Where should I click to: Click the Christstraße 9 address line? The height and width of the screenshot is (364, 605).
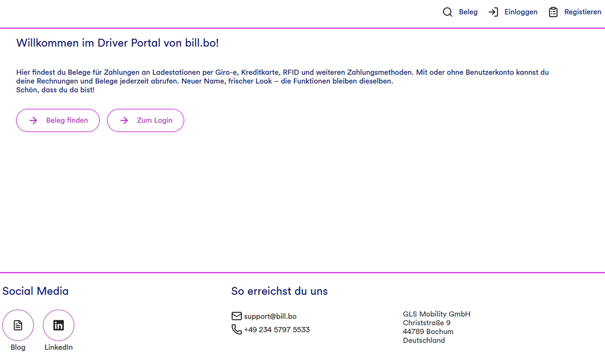427,323
